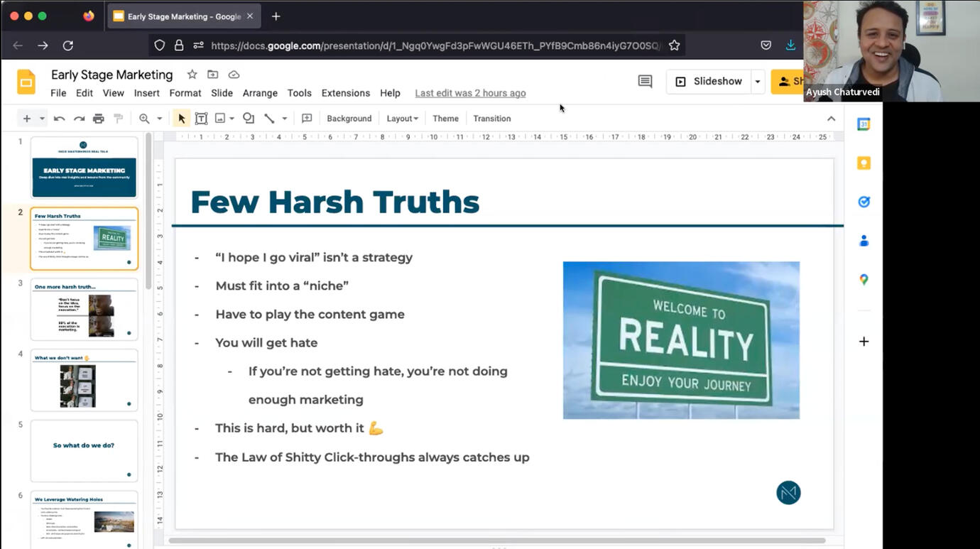Click the Undo arrow in the toolbar
The image size is (980, 549).
click(x=60, y=119)
